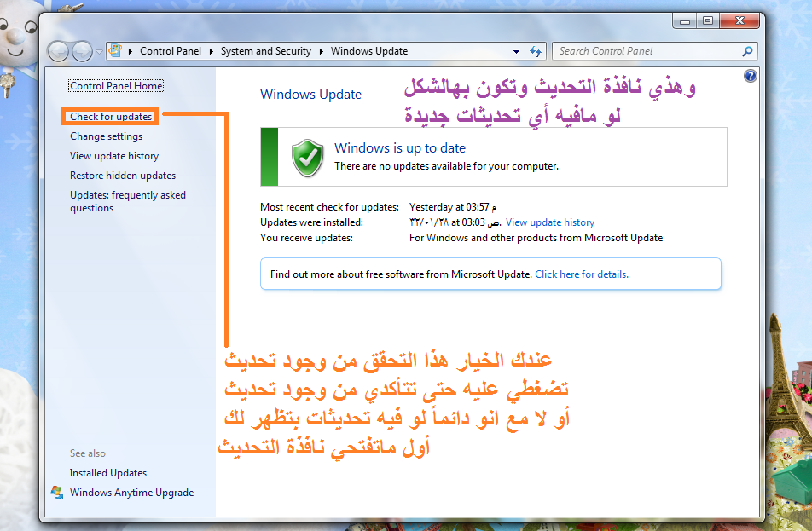Open Change settings in left pane
Viewport: 812px width, 531px height.
click(106, 136)
